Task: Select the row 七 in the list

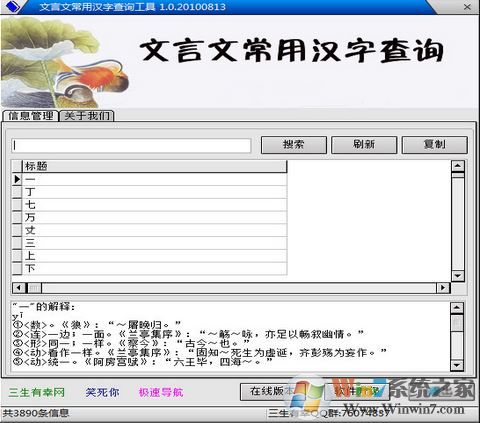Action: tap(154, 205)
